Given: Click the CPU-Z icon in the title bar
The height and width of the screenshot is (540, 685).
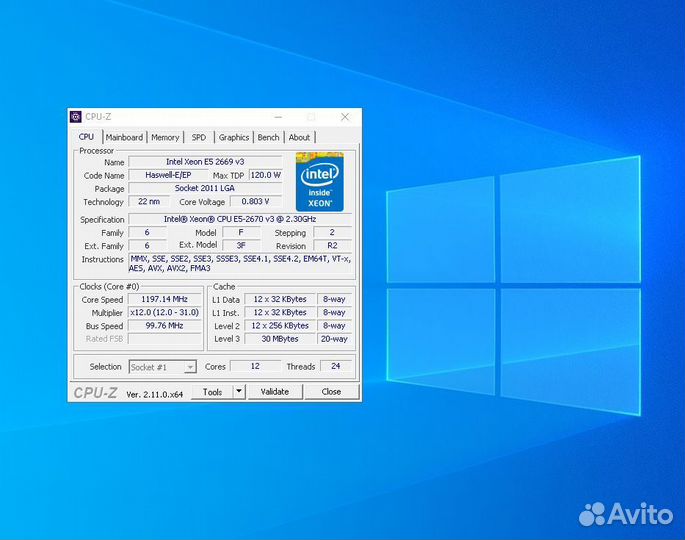Looking at the screenshot, I should (x=76, y=117).
